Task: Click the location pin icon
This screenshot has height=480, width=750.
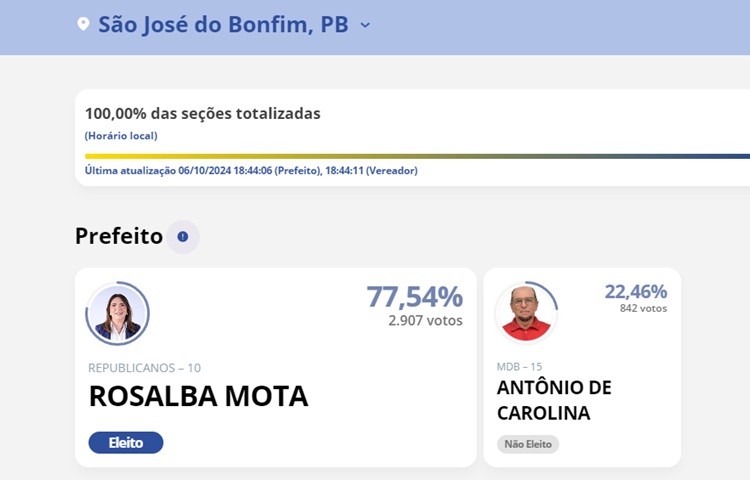Action: (x=83, y=24)
